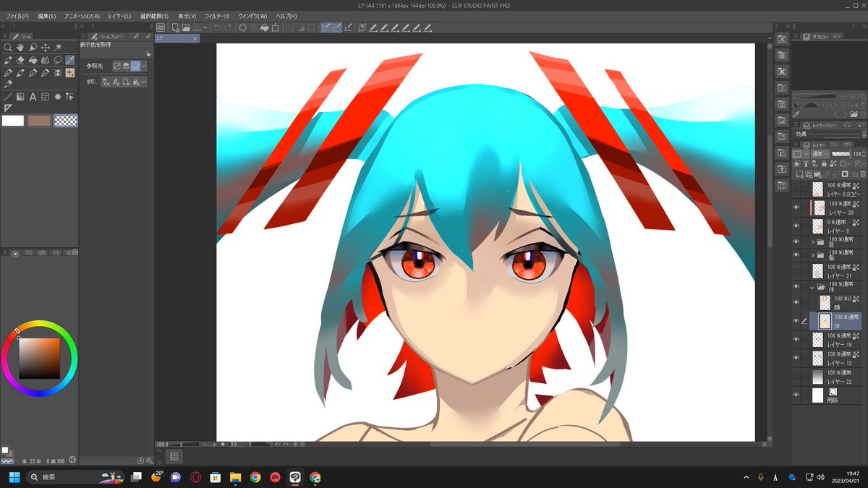Open the アニメーション(A) menu
868x488 pixels.
point(82,16)
